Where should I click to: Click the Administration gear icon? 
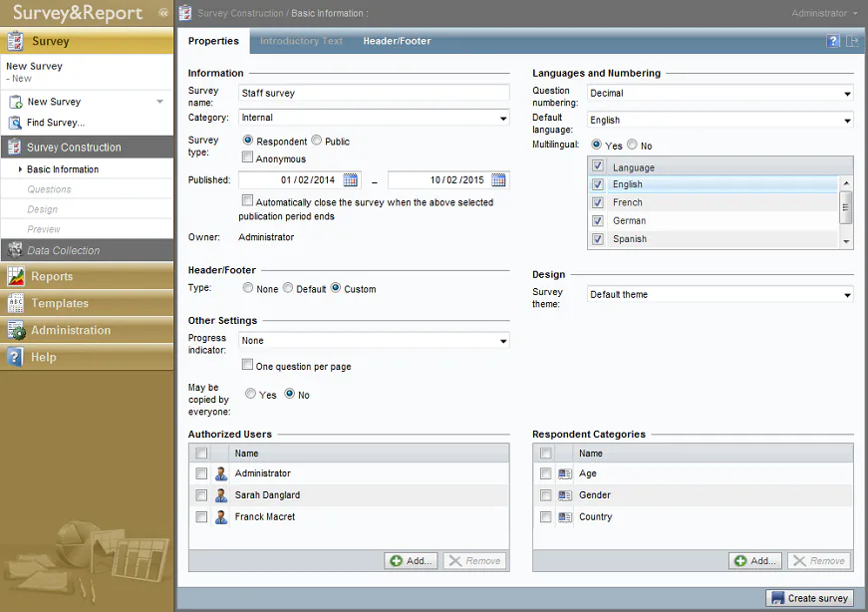pos(16,330)
